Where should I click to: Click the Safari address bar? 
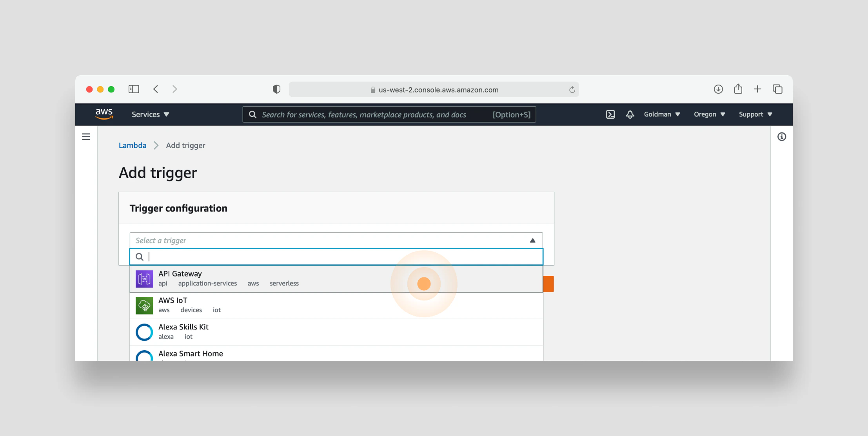tap(434, 90)
